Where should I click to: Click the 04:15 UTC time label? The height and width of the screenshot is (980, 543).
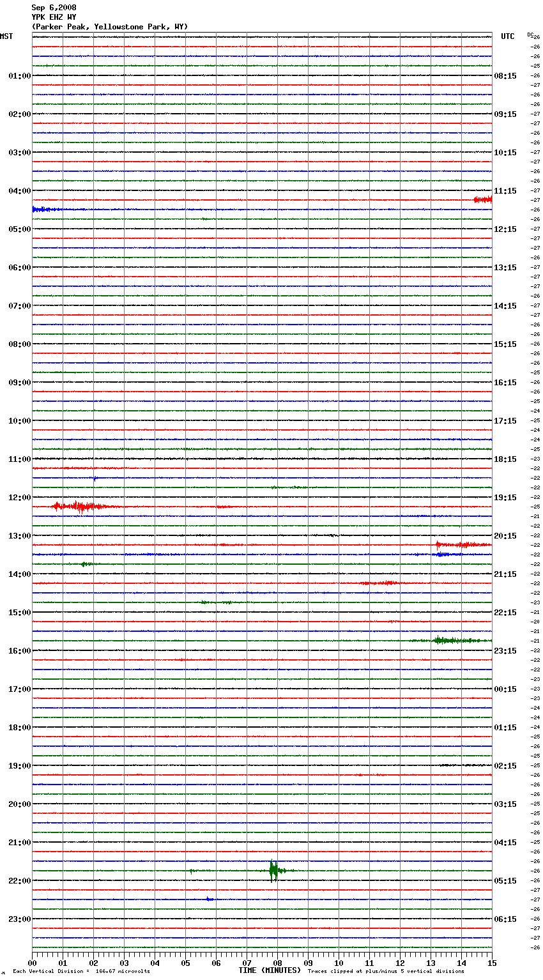coord(505,843)
